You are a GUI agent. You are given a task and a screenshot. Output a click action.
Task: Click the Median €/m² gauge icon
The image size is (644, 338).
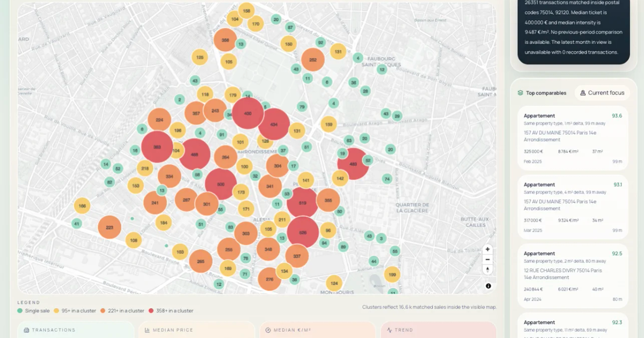[268, 330]
